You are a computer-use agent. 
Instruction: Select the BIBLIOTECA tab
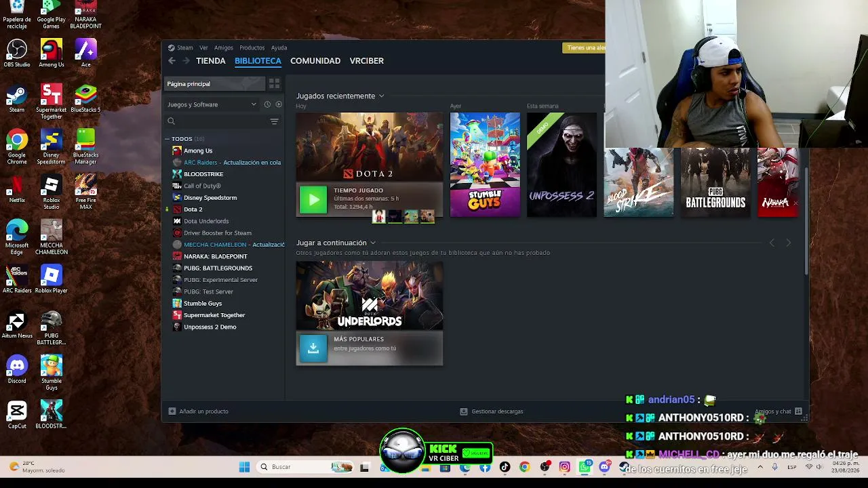tap(258, 61)
